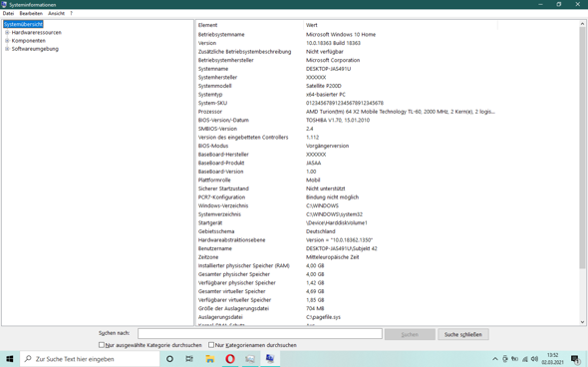Click the safely remove hardware tray icon

pyautogui.click(x=505, y=359)
